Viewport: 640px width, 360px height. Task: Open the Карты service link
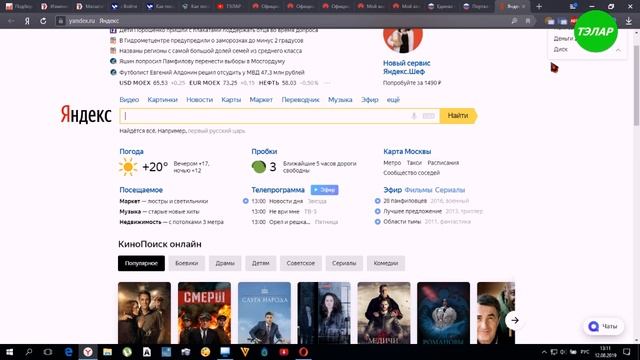231,100
